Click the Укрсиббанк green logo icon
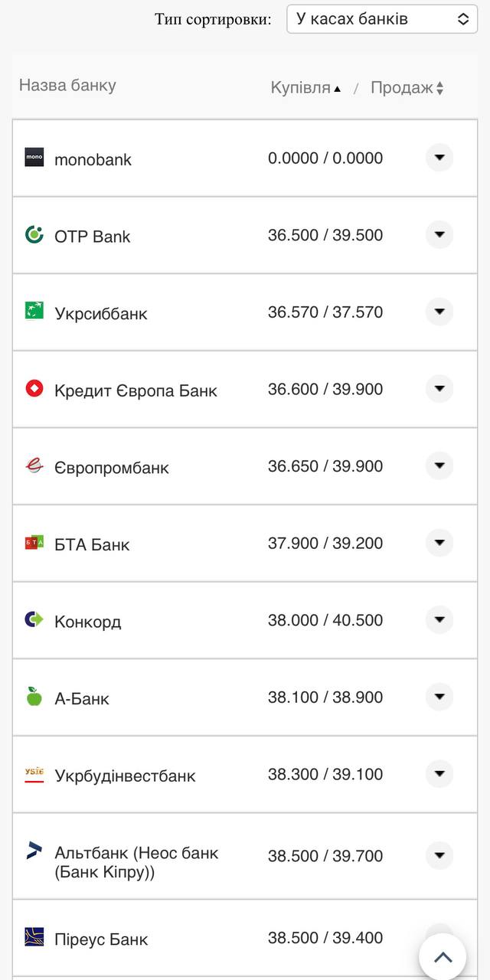Image resolution: width=490 pixels, height=980 pixels. click(x=34, y=312)
